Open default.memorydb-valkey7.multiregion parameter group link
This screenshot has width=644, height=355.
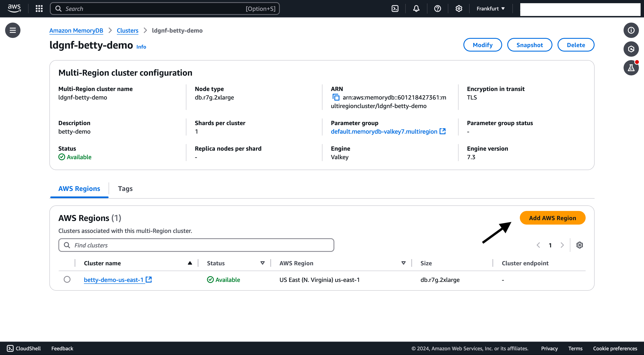384,131
